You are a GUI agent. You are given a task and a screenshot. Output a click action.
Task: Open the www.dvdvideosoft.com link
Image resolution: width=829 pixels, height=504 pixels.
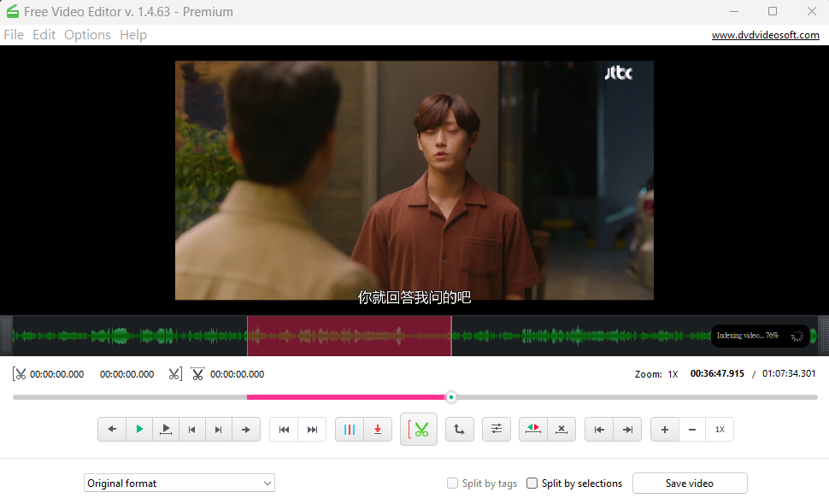765,35
